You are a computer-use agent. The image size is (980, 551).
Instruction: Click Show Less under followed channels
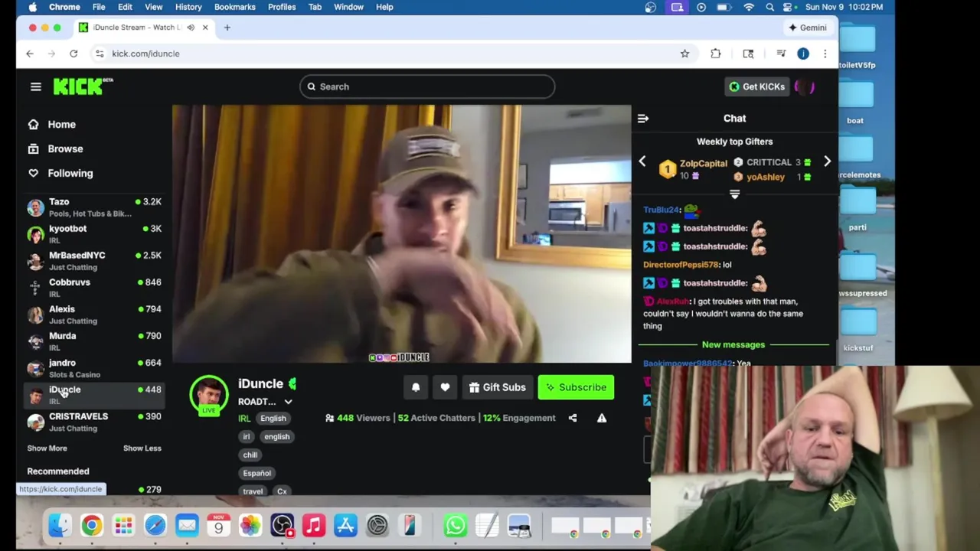(142, 448)
